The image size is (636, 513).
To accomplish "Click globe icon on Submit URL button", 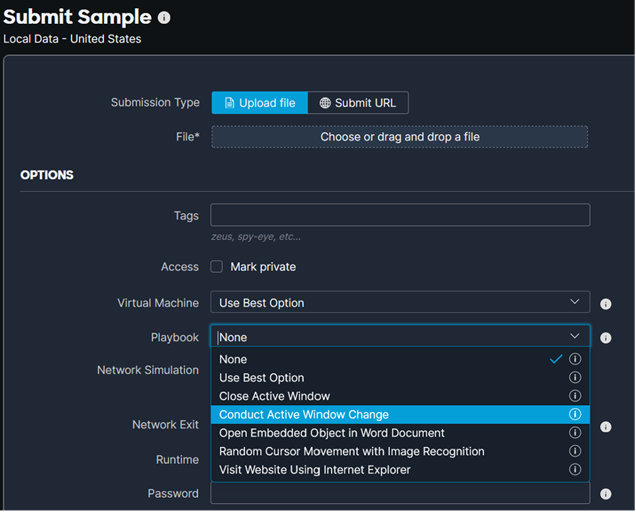I will (x=325, y=103).
